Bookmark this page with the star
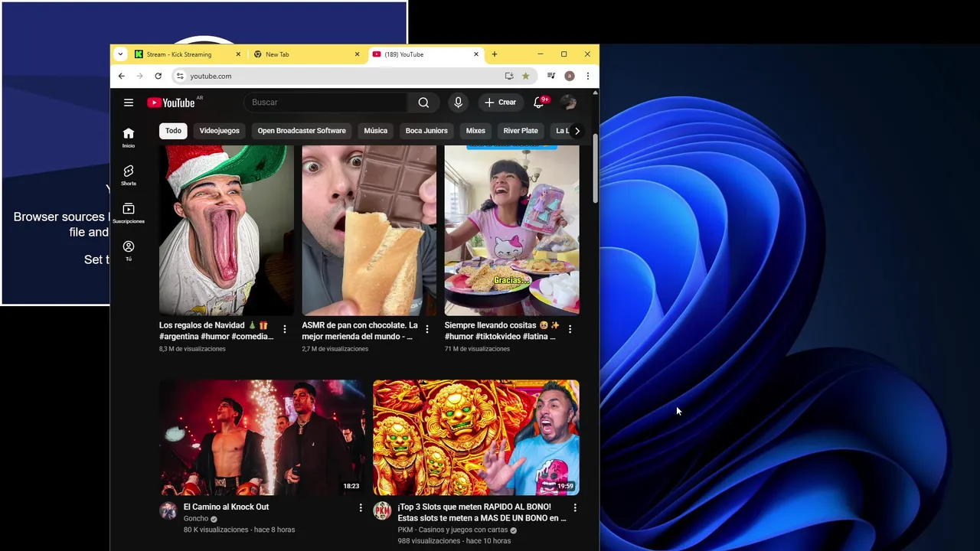Image resolution: width=980 pixels, height=551 pixels. [x=525, y=76]
